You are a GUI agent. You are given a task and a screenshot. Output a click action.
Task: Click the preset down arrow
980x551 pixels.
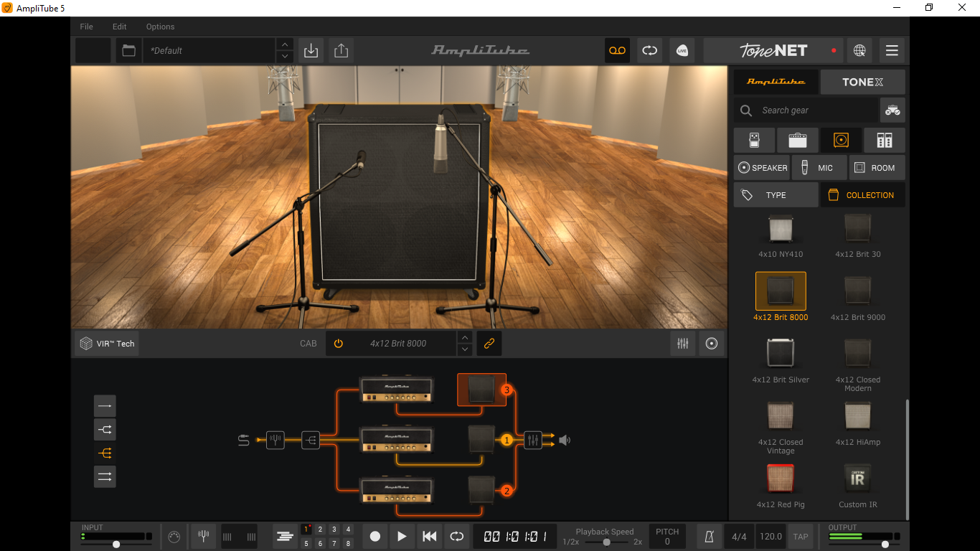(285, 57)
